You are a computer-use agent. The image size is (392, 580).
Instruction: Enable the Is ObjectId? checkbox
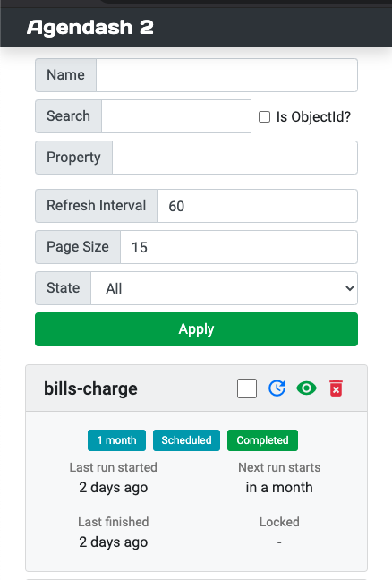[x=264, y=117]
